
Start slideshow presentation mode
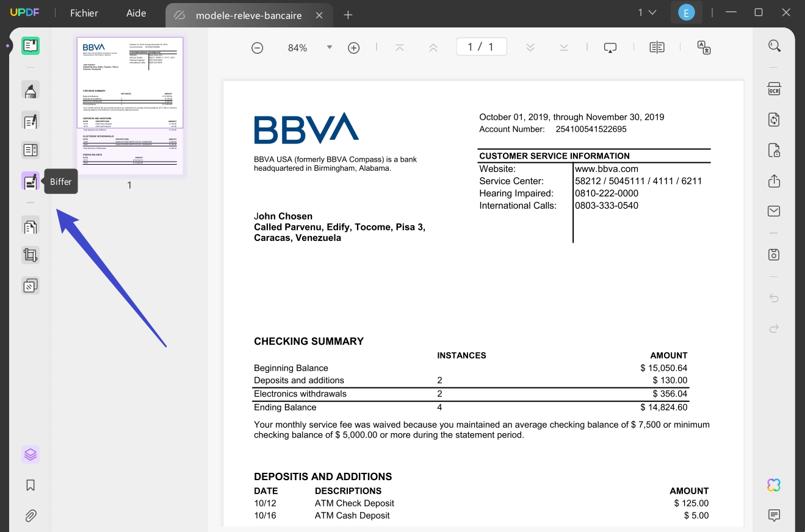tap(610, 48)
